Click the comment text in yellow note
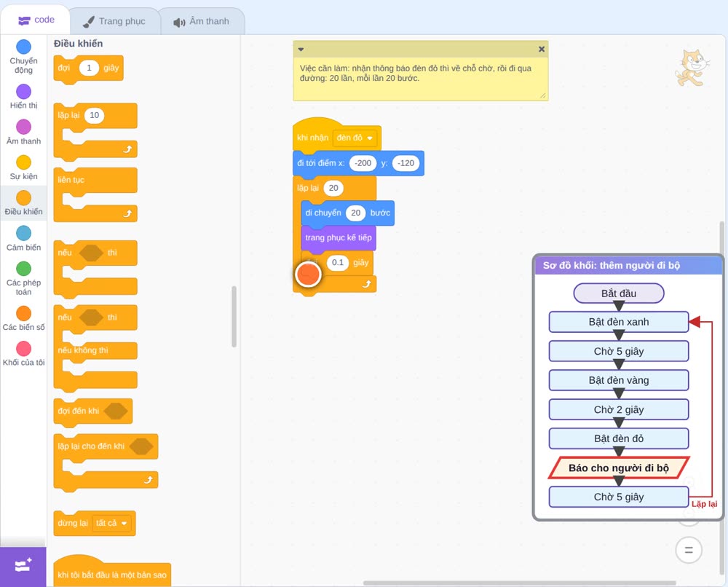The image size is (728, 587). [416, 73]
